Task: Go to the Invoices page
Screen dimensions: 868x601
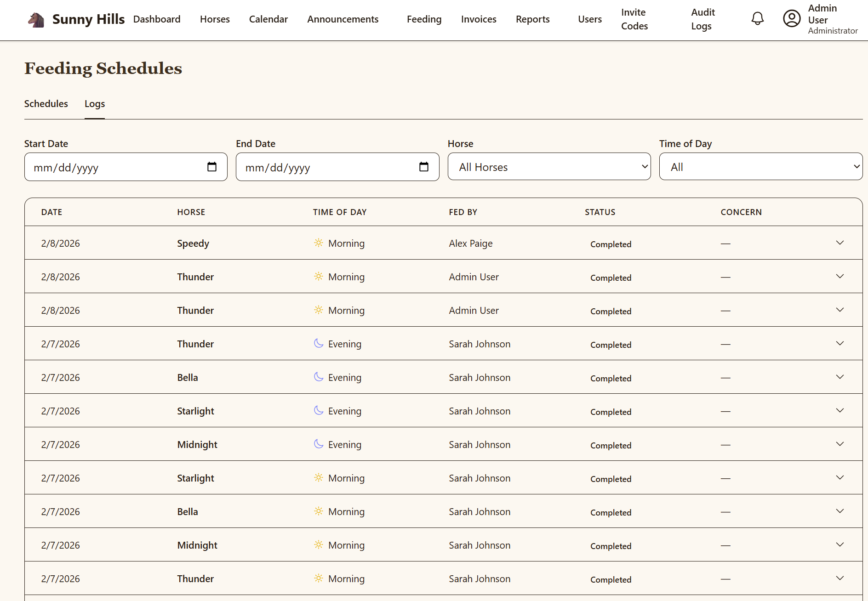Action: click(479, 19)
